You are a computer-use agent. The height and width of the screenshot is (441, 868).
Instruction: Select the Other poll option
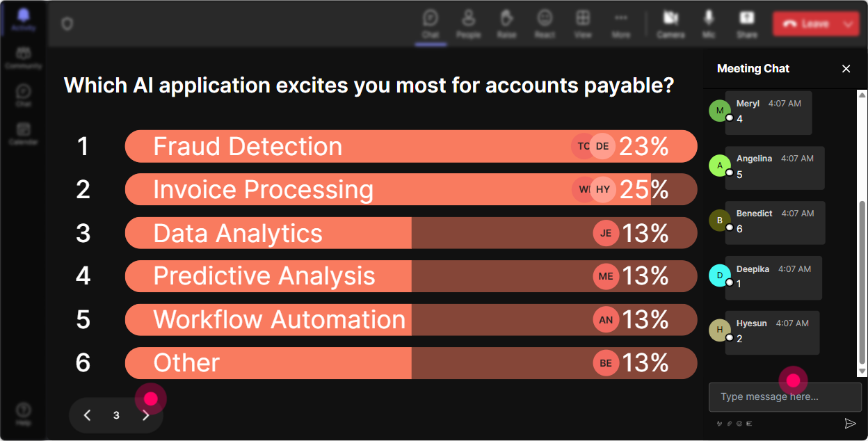[411, 363]
